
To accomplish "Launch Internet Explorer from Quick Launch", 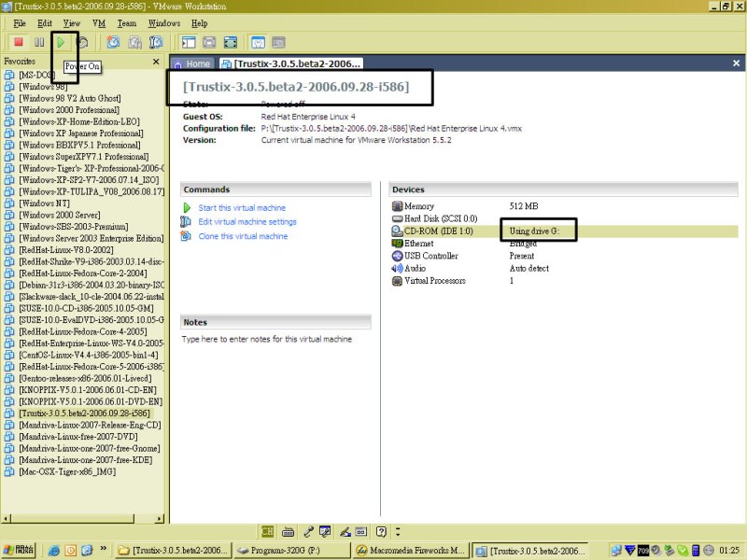I will click(x=54, y=551).
